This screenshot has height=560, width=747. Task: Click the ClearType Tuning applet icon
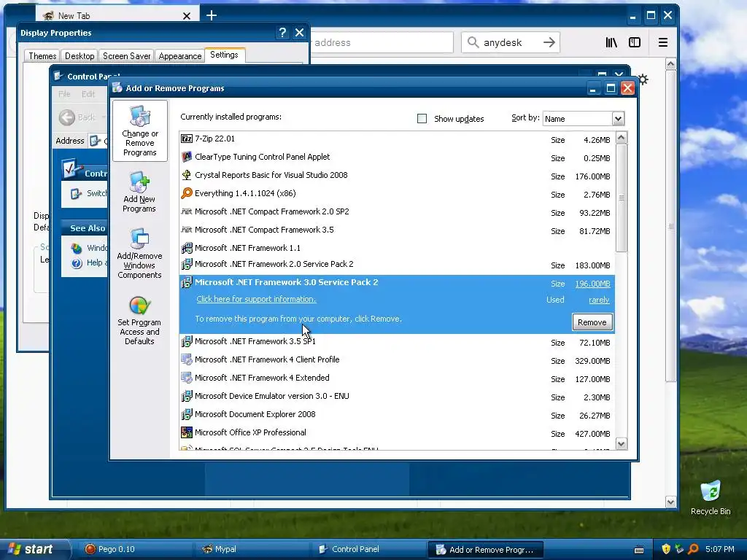click(187, 157)
